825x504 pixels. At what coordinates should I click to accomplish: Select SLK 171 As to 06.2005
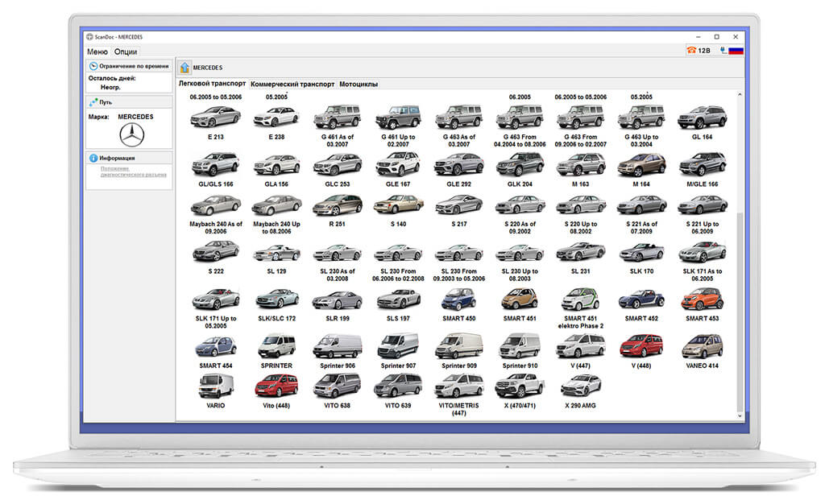702,252
